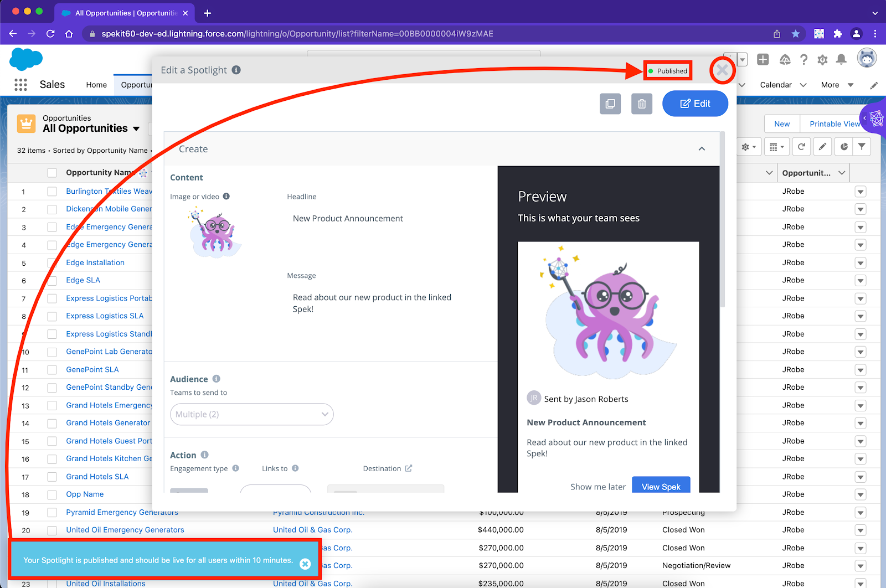
Task: Show charts panel icon
Action: pos(844,147)
